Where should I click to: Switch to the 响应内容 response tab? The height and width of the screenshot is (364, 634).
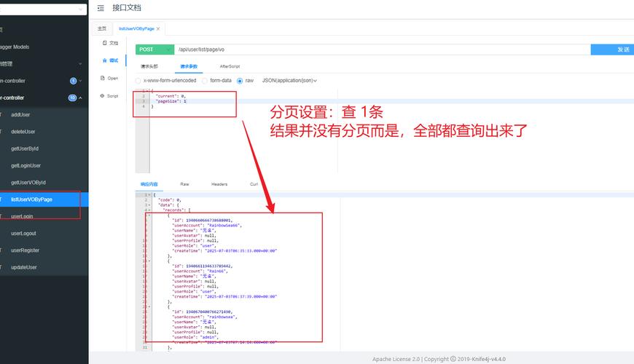tap(149, 184)
